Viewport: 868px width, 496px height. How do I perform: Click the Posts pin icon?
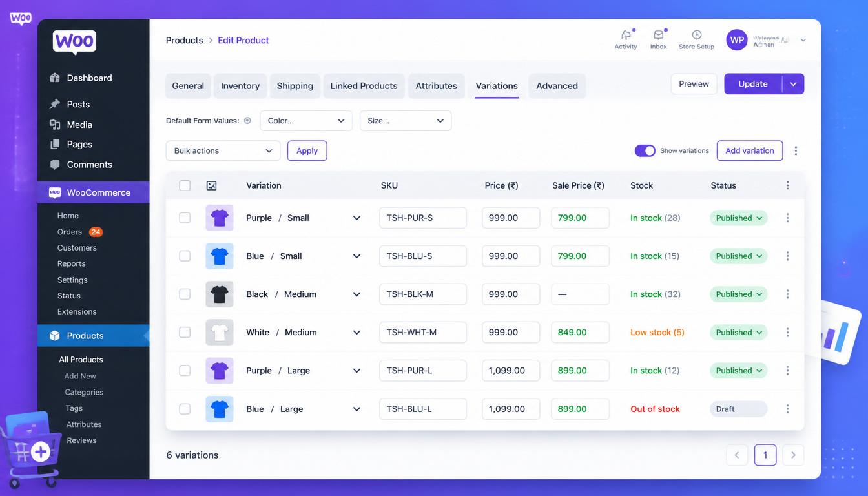[x=55, y=104]
